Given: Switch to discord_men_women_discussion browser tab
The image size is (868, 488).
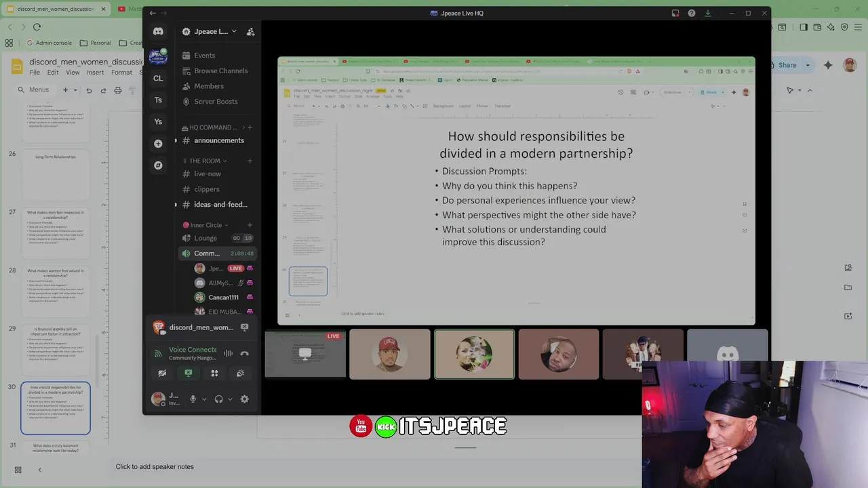Looking at the screenshot, I should (56, 9).
